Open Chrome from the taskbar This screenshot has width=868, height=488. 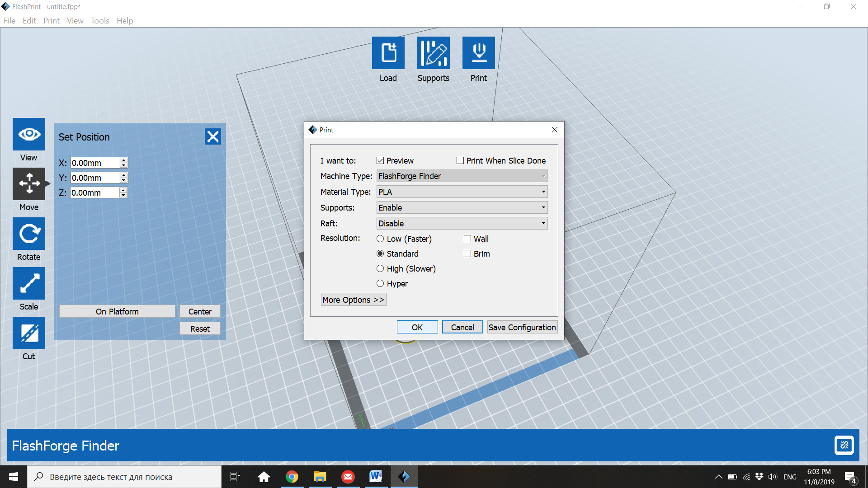[x=292, y=477]
